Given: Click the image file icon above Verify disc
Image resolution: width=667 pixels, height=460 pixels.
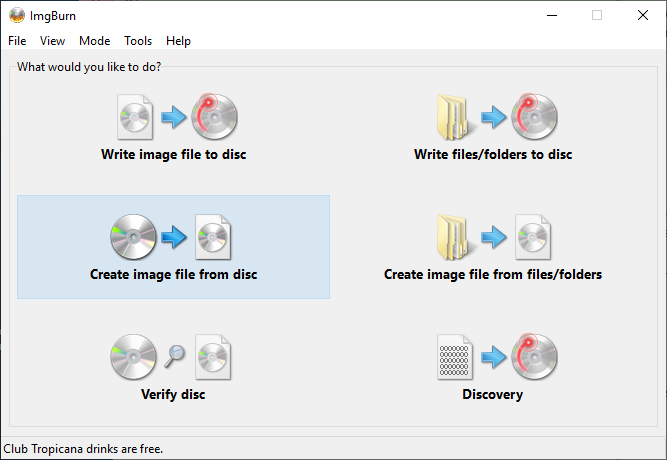Looking at the screenshot, I should tap(213, 357).
